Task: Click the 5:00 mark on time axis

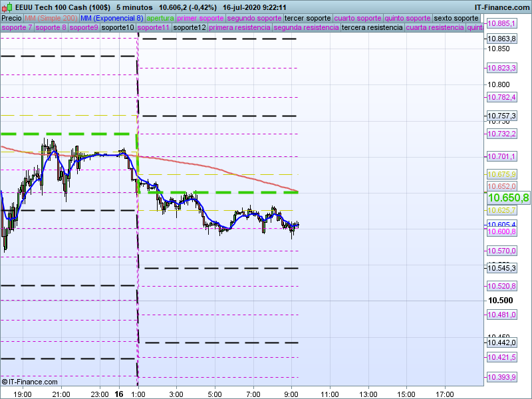Action: pos(215,394)
